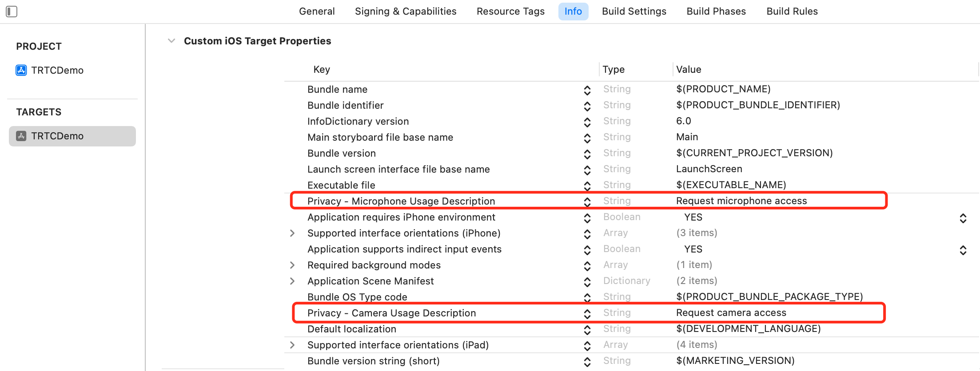Image resolution: width=980 pixels, height=371 pixels.
Task: Toggle the sidebar panel icon
Action: coord(12,12)
